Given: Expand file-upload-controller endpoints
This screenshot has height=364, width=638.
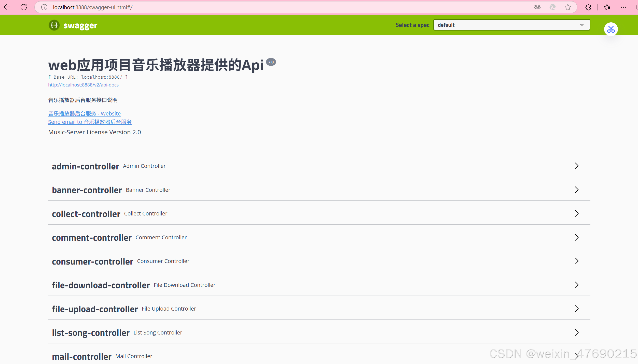Looking at the screenshot, I should point(95,309).
